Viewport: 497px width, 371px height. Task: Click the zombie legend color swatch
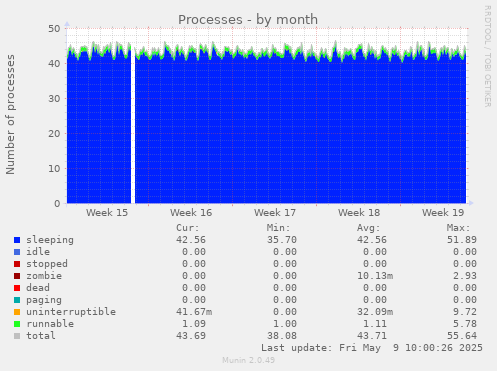(x=17, y=276)
